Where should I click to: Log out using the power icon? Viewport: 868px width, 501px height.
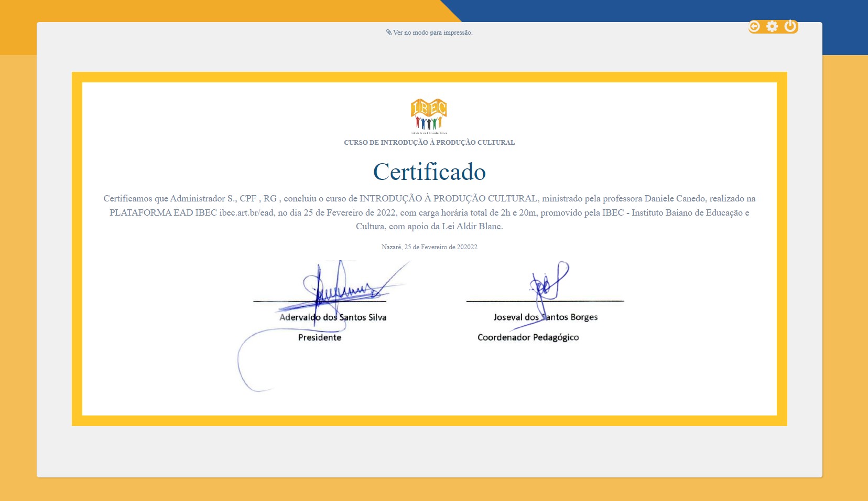pyautogui.click(x=790, y=26)
